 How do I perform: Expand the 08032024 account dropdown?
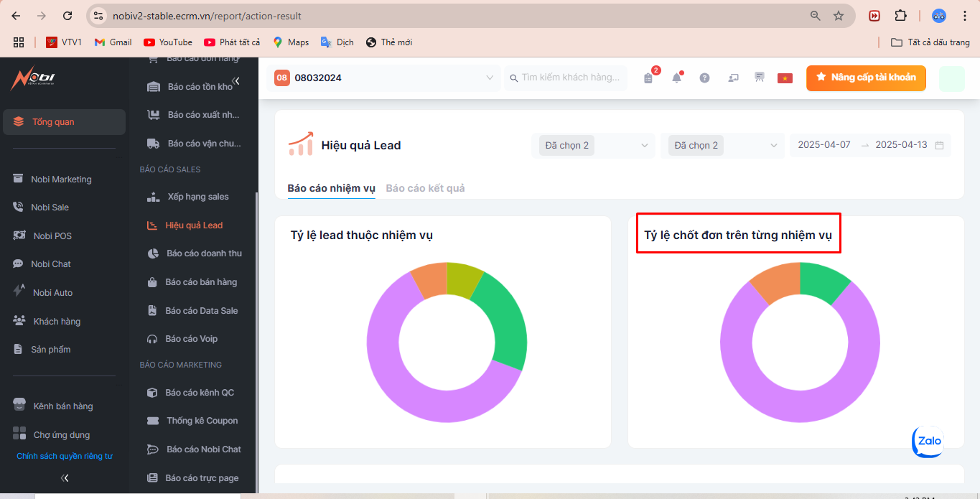pos(490,78)
